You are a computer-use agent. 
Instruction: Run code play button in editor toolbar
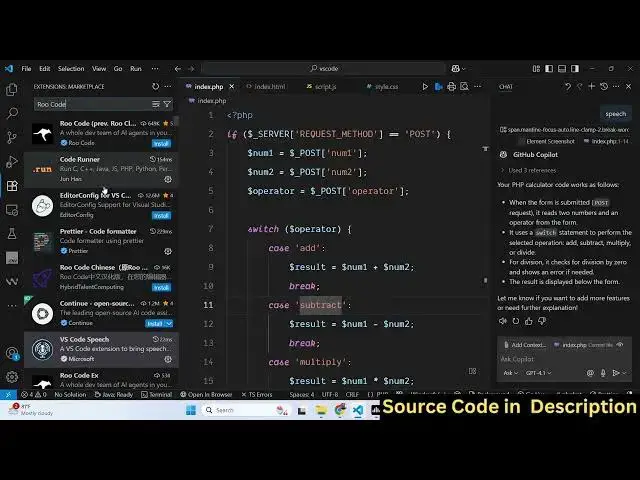click(x=425, y=87)
